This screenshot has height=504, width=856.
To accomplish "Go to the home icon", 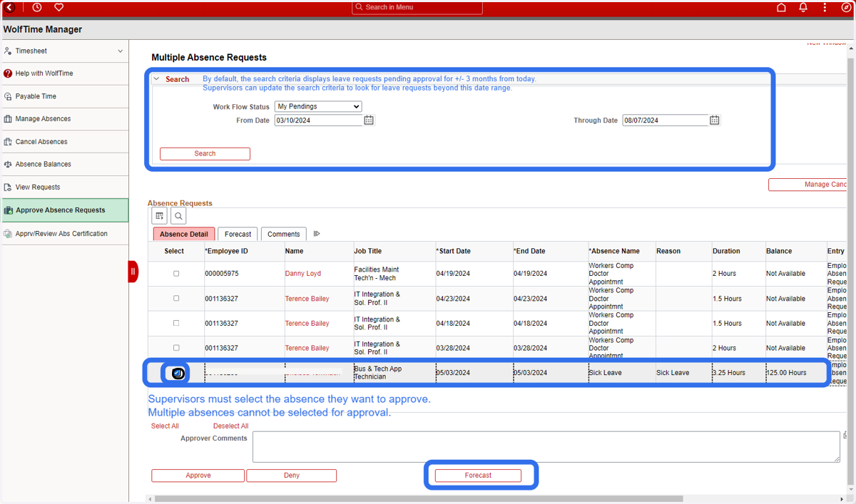I will click(781, 7).
